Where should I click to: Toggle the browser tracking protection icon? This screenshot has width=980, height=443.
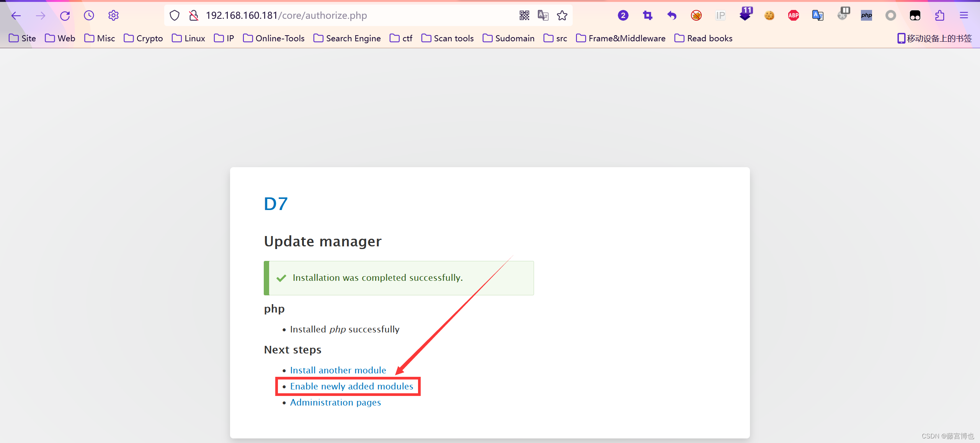175,16
